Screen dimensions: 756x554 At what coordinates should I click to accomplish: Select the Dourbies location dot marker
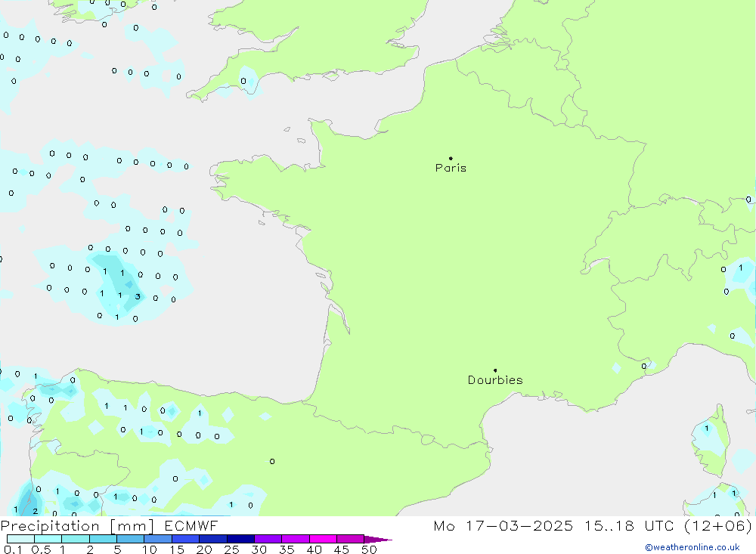[495, 370]
